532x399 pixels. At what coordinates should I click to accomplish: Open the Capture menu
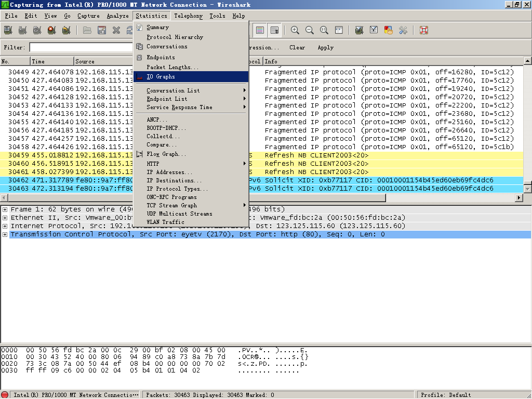pos(88,16)
